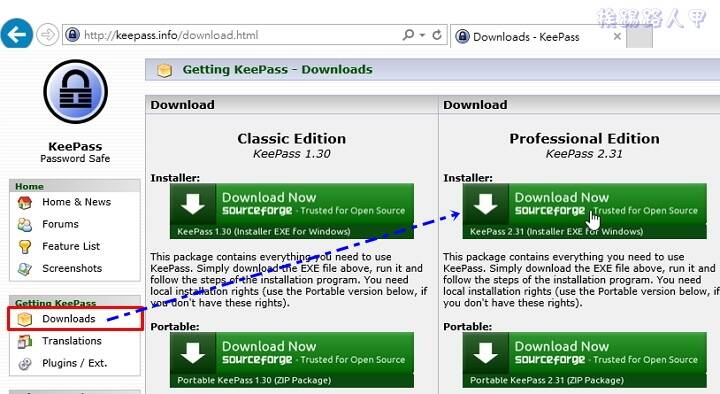This screenshot has height=394, width=720.
Task: Click the search magnifier in address bar
Action: coord(408,35)
